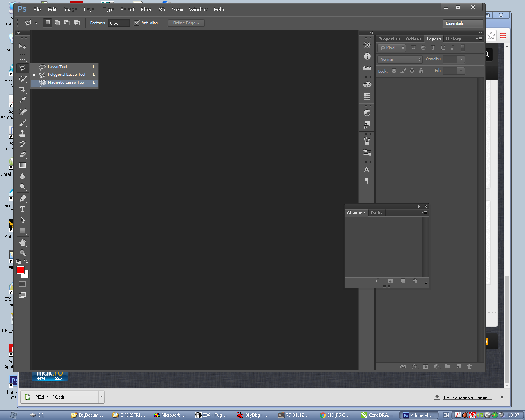Open the Paragraph panel icon
This screenshot has height=420, width=525.
[x=367, y=181]
